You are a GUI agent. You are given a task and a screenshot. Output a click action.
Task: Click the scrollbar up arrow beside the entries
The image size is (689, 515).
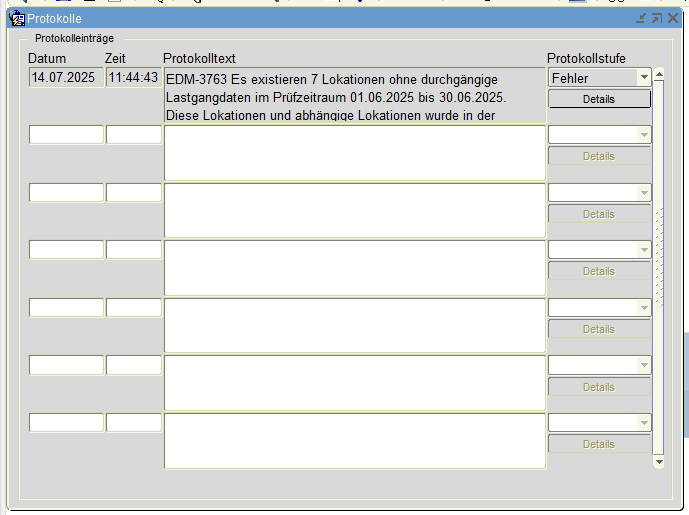click(658, 75)
